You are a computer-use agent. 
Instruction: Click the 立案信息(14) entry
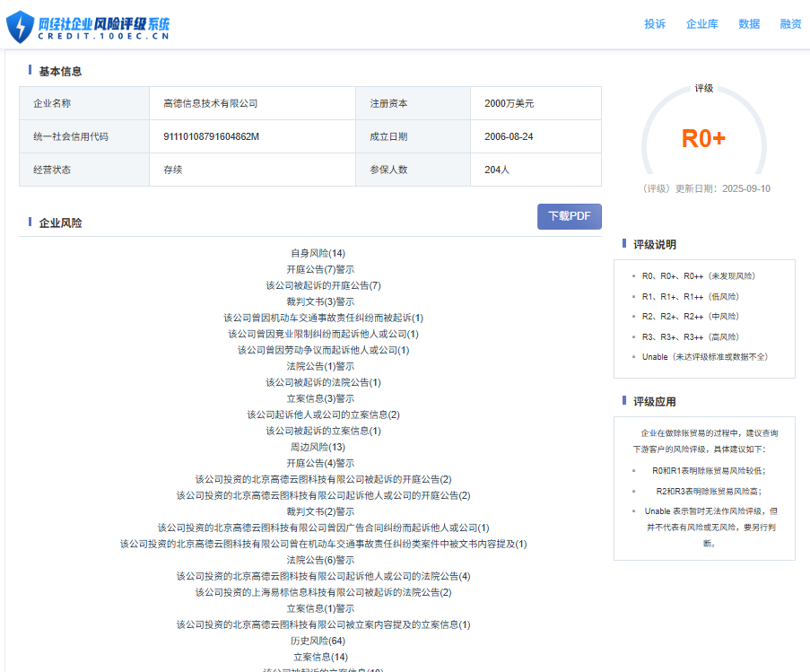coord(320,657)
